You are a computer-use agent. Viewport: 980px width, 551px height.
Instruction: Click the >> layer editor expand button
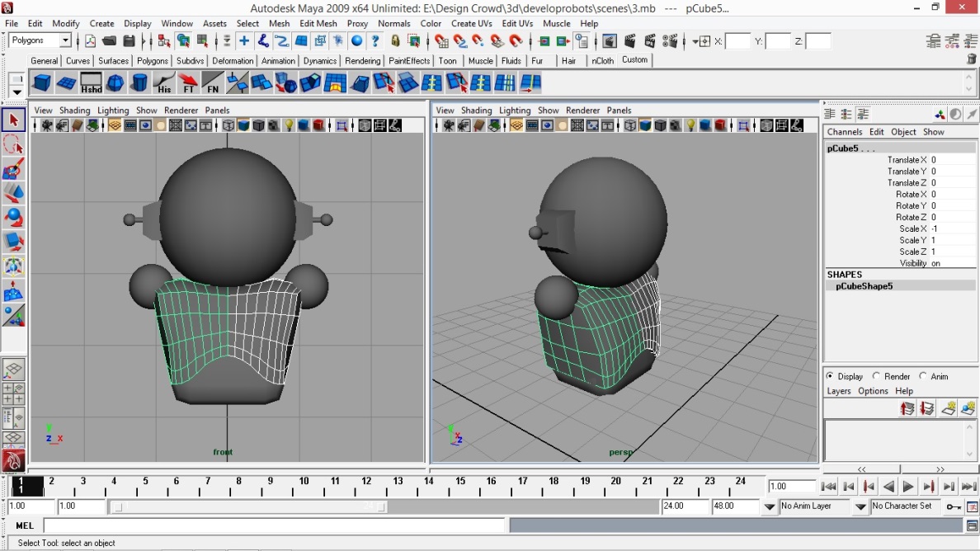click(x=940, y=469)
